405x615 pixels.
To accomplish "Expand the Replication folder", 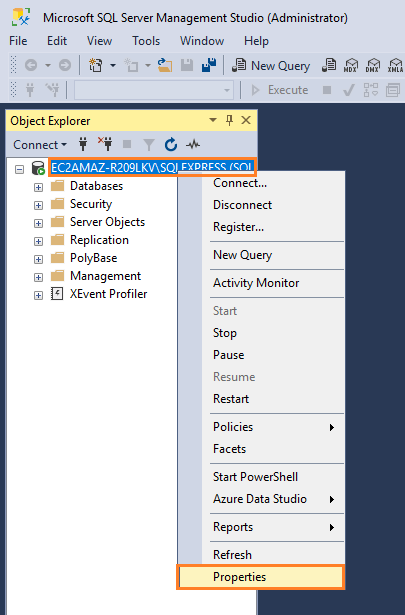I will click(x=38, y=241).
